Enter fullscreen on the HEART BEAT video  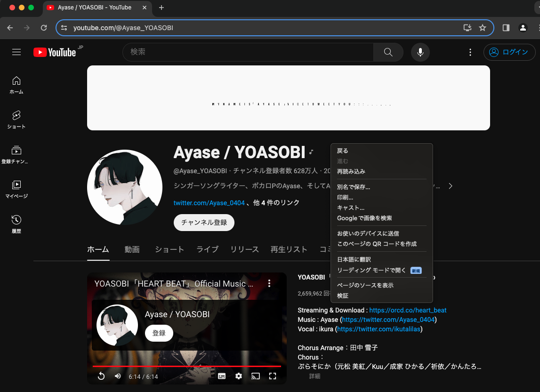273,376
